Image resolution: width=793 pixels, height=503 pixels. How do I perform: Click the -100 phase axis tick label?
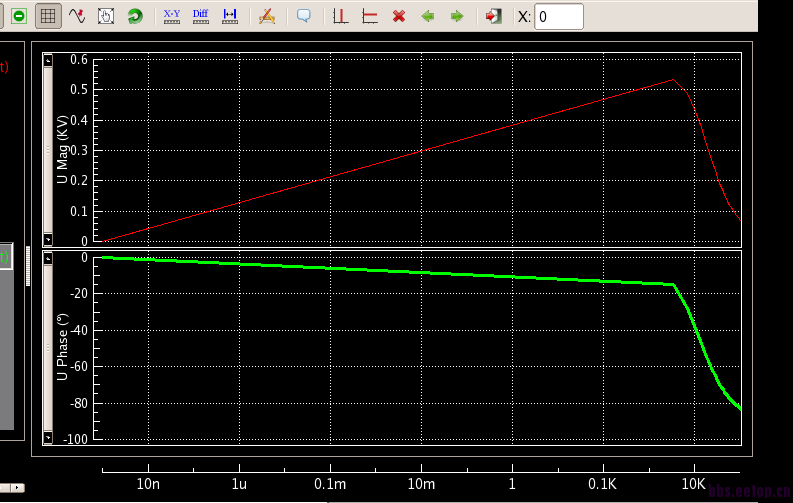75,439
